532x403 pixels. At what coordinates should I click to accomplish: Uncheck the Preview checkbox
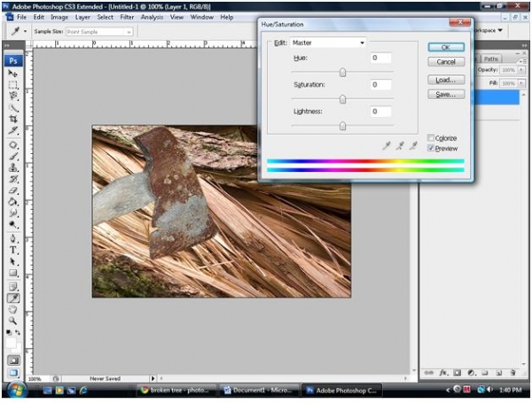pyautogui.click(x=431, y=148)
